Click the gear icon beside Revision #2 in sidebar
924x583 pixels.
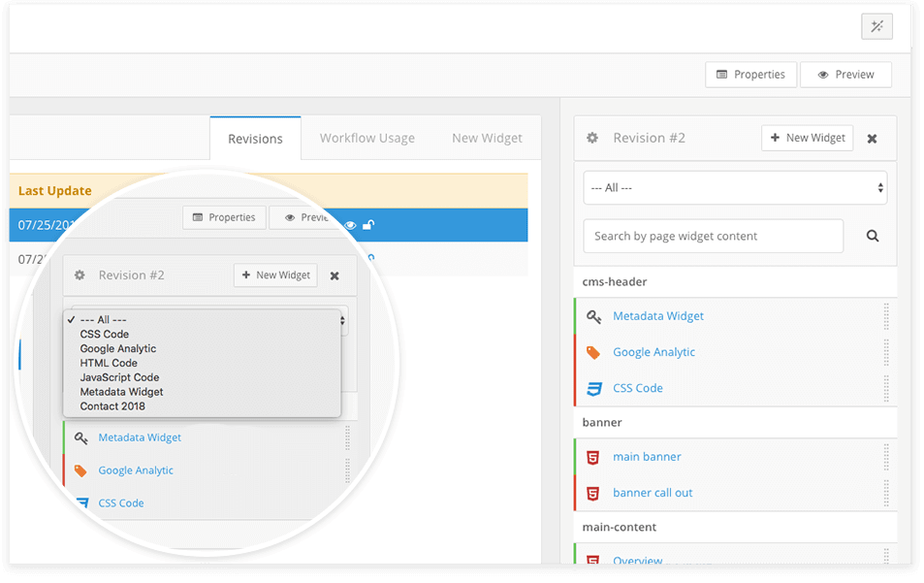click(x=592, y=138)
